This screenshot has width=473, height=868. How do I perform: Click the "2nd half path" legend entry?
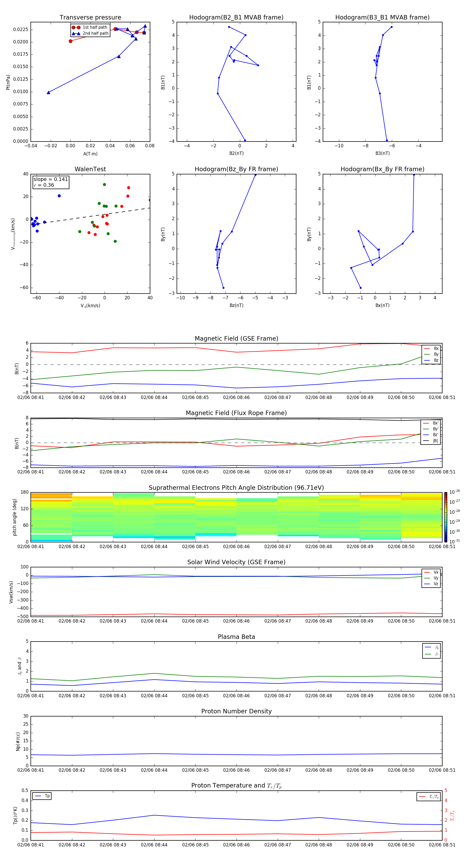[x=90, y=33]
